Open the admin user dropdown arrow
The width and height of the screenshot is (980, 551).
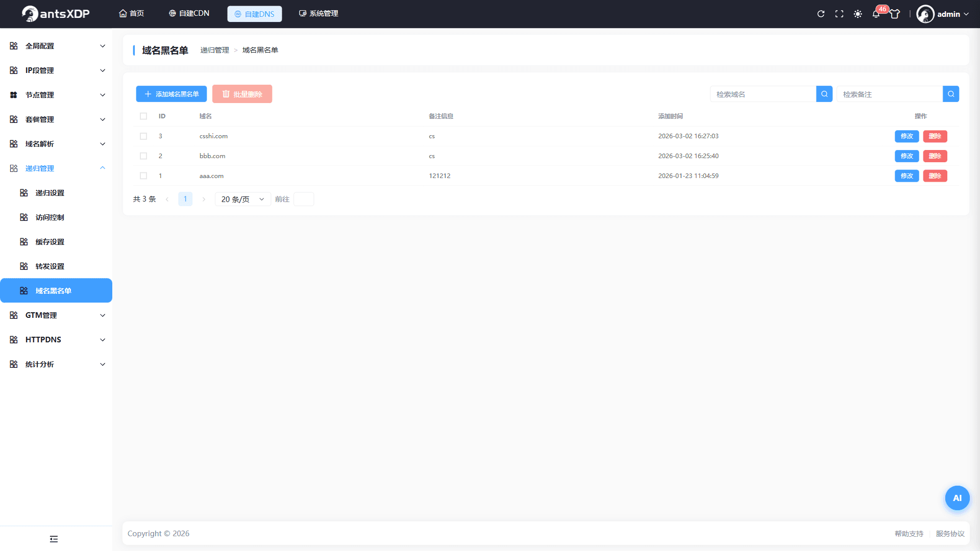tap(966, 14)
